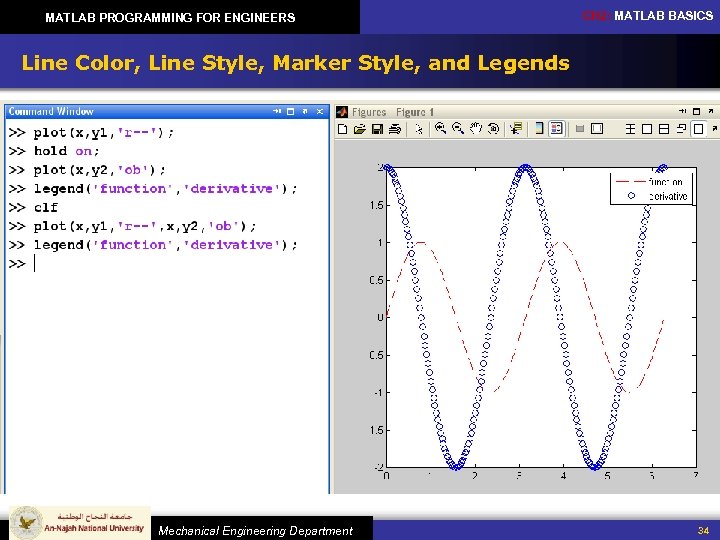Select the Pan hand tool

[476, 129]
